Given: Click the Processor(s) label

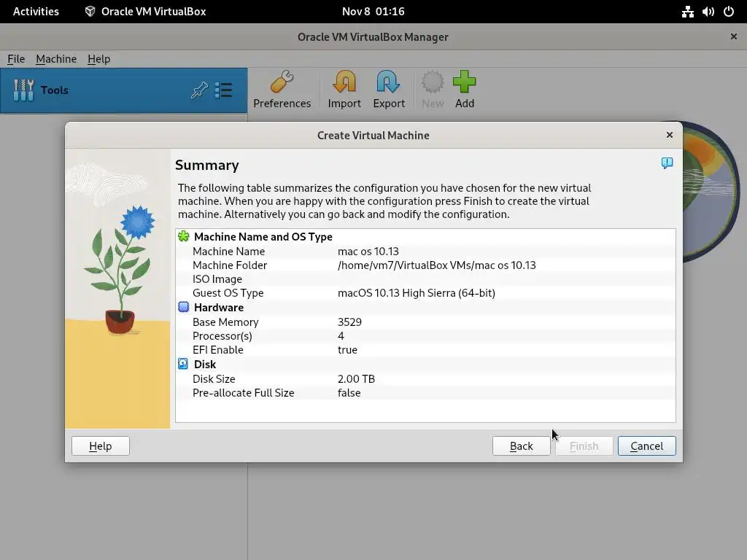Looking at the screenshot, I should (222, 335).
